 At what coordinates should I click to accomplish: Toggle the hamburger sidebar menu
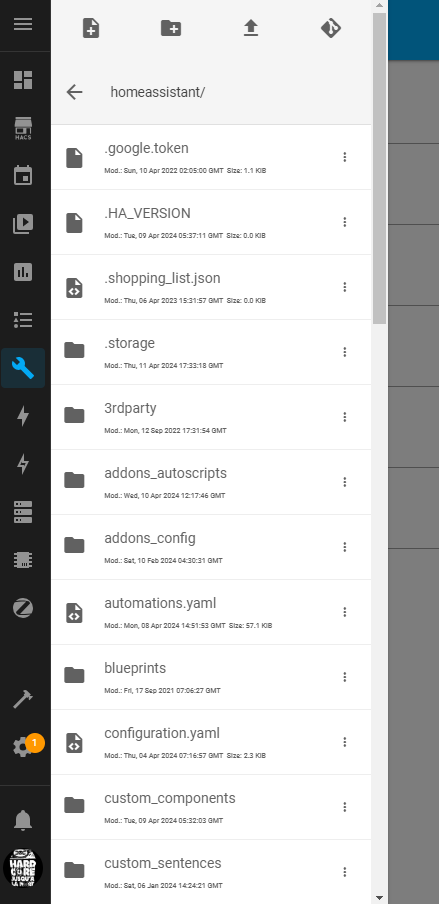pos(23,24)
